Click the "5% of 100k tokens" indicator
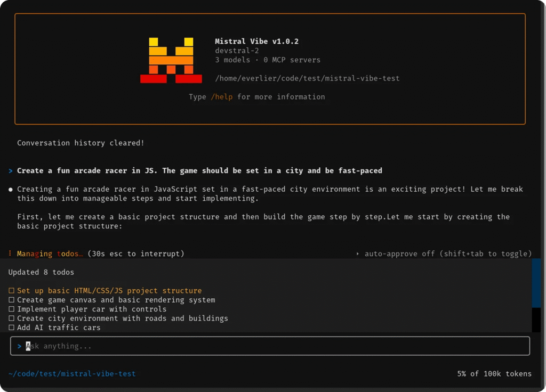The image size is (546, 392). coord(494,373)
